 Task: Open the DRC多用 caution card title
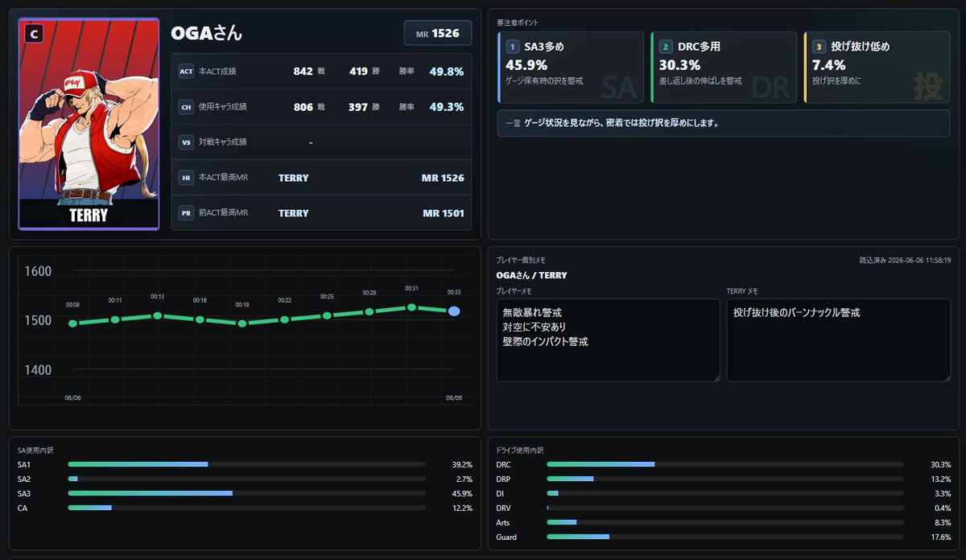[x=699, y=47]
